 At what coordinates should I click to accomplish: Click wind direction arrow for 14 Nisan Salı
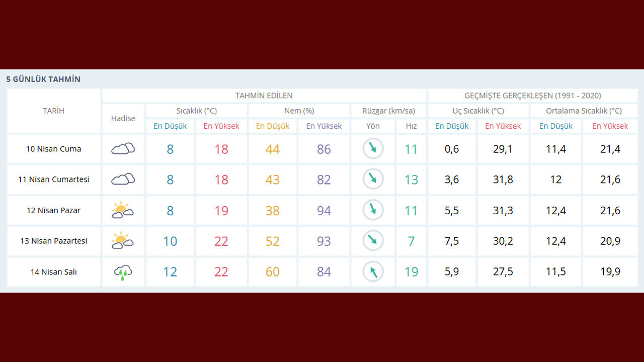[373, 272]
